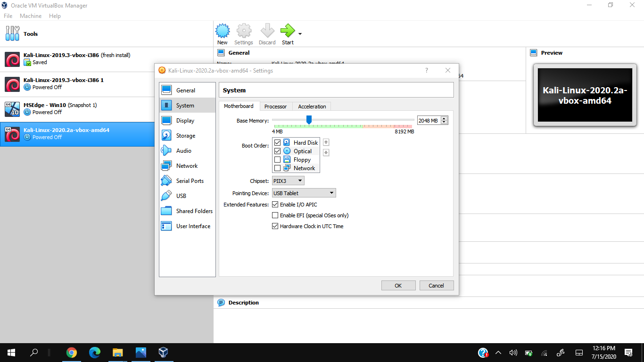Open USB settings category

[x=187, y=196]
